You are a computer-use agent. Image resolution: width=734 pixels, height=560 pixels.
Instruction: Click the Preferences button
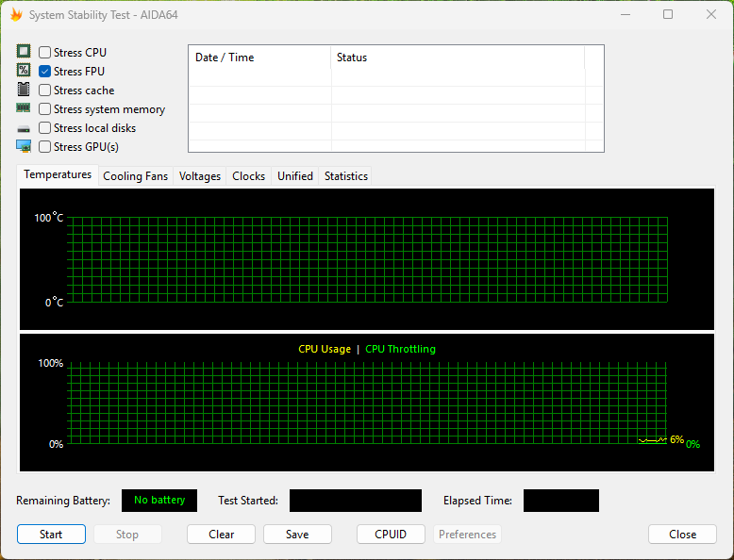[467, 535]
